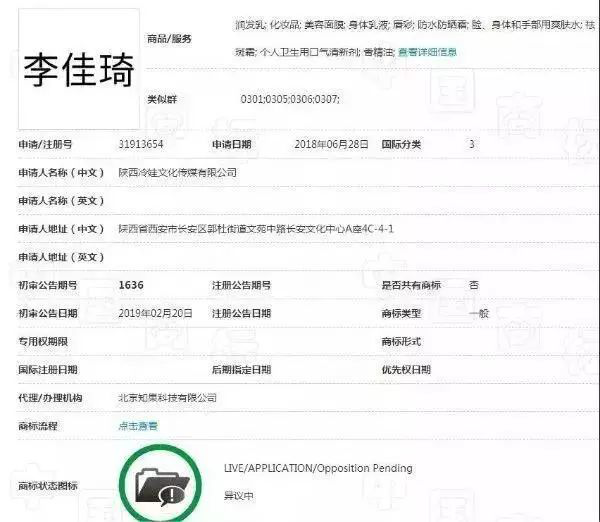Click the 李佳琦 trademark image
This screenshot has width=600, height=522.
click(x=79, y=69)
